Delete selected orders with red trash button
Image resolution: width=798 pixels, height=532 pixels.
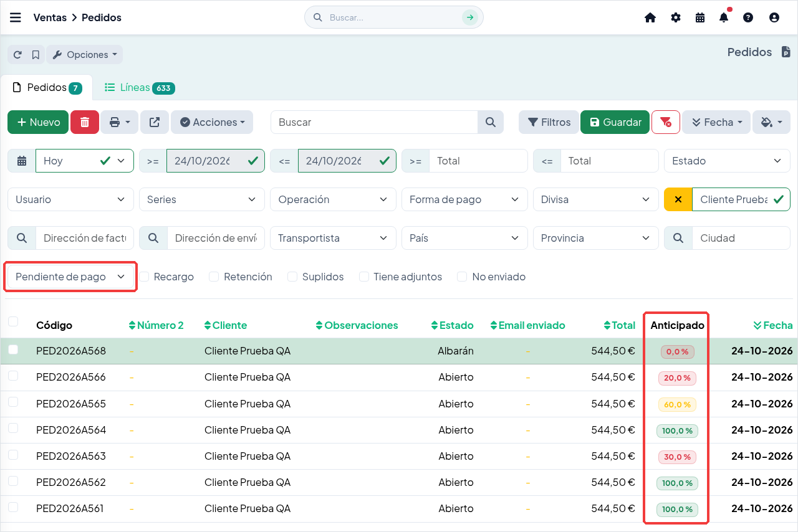coord(85,122)
